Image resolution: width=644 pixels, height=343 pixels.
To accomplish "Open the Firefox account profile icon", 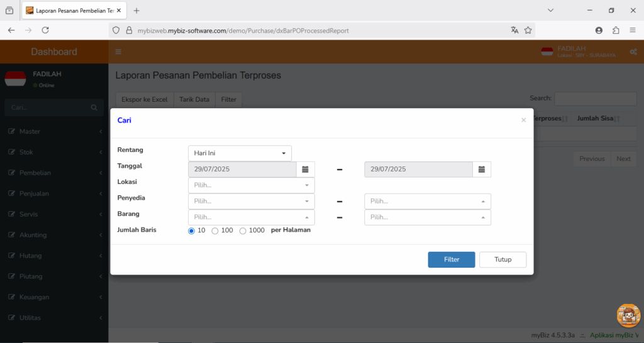I will (599, 30).
